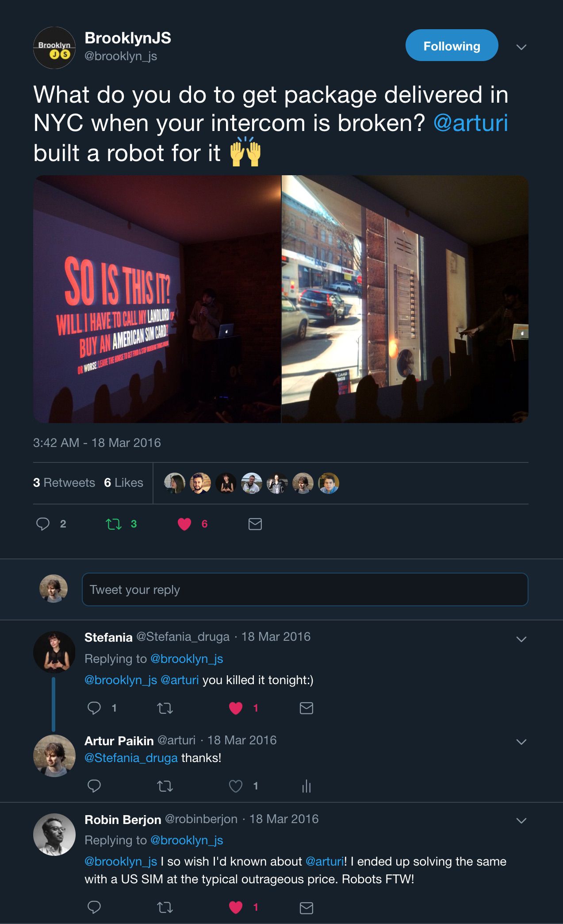This screenshot has width=563, height=924.
Task: Send main tweet via direct message icon
Action: click(255, 524)
